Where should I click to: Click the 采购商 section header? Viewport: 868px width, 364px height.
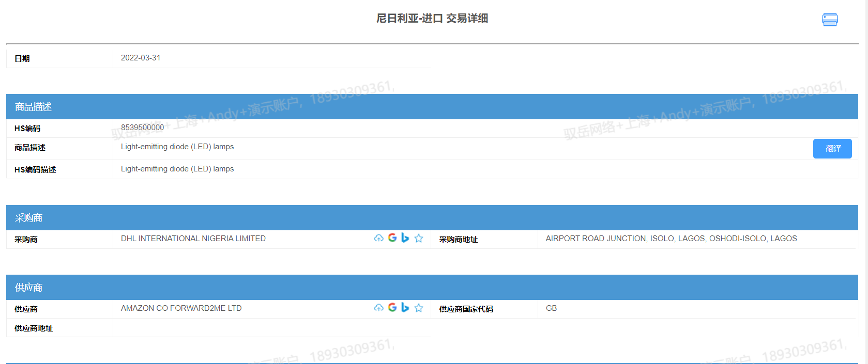[432, 218]
